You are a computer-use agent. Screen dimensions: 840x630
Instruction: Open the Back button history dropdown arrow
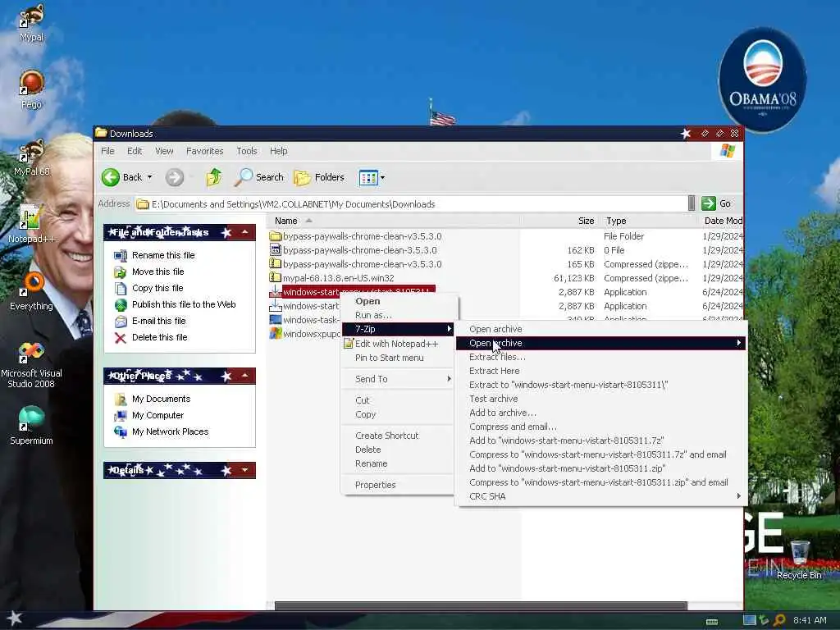click(x=149, y=177)
